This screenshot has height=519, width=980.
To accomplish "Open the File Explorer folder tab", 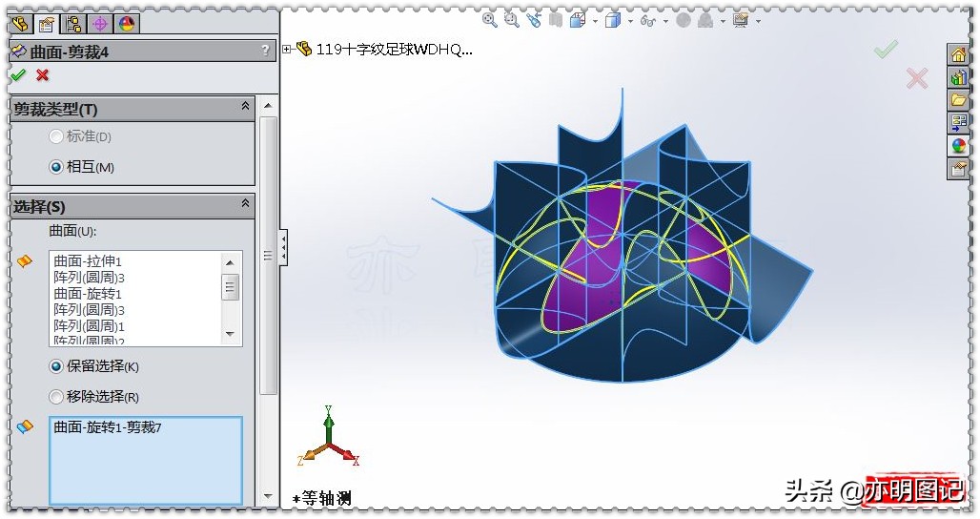I will click(958, 100).
